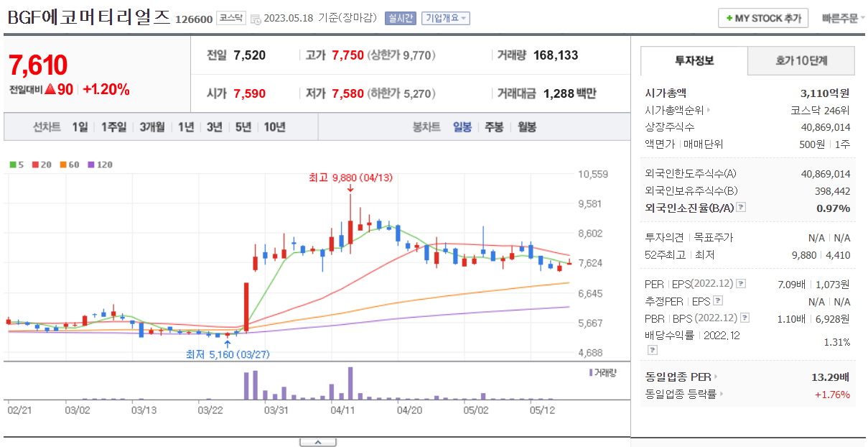Click help icon next to 외국인소진율(B/A)
This screenshot has height=447, width=868.
coord(741,208)
